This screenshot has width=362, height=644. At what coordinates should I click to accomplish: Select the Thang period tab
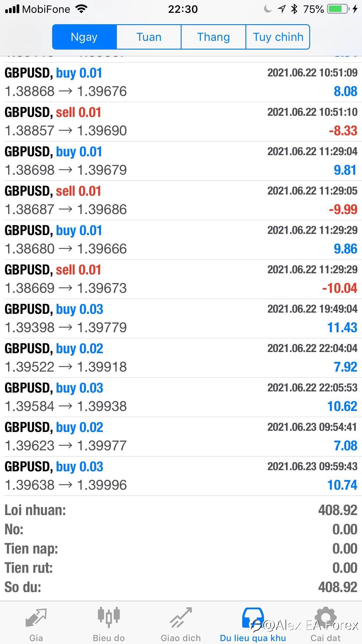[x=213, y=37]
